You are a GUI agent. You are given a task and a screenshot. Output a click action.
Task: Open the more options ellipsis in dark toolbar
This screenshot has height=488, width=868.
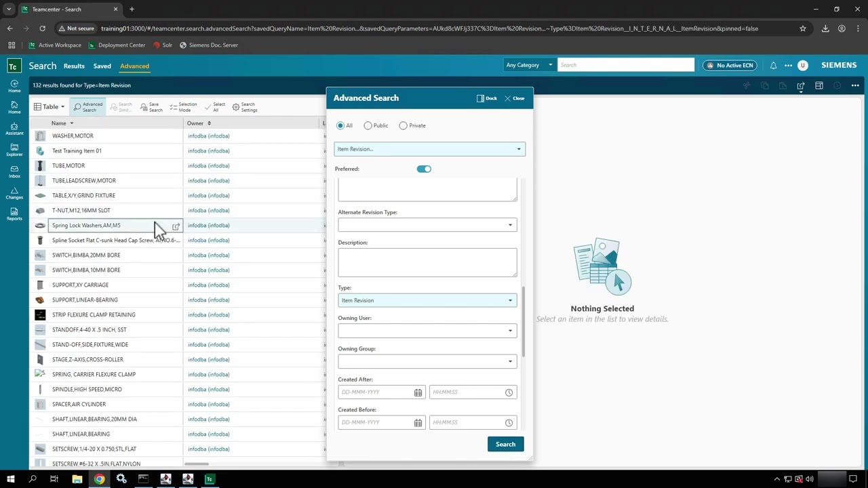point(855,85)
